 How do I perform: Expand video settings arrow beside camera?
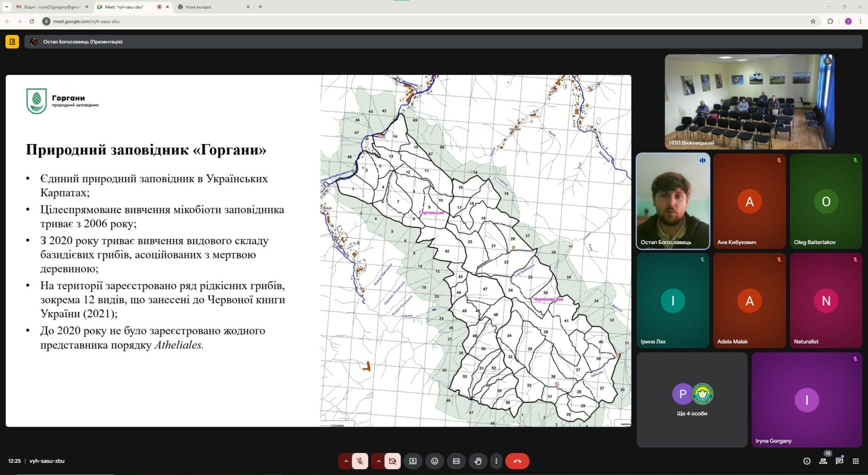tap(378, 461)
